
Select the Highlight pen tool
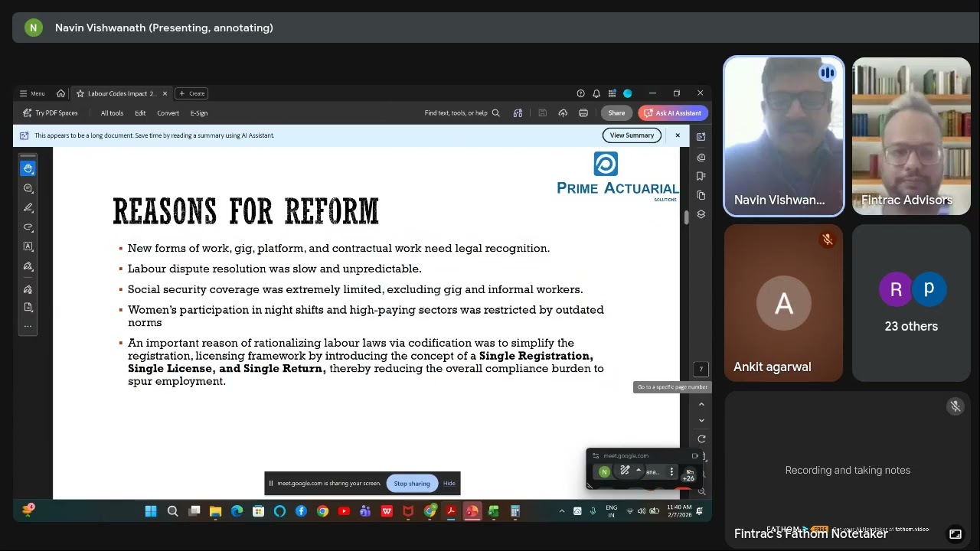tap(28, 207)
